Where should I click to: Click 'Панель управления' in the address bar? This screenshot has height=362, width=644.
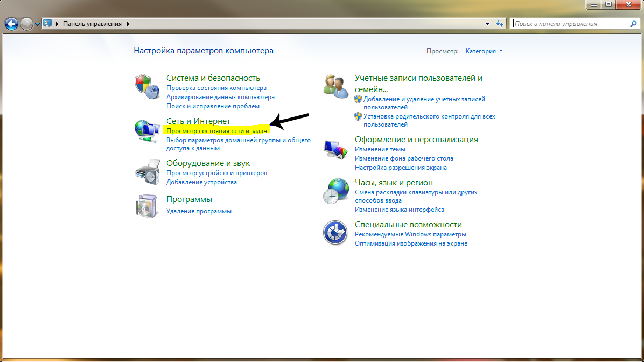(92, 24)
